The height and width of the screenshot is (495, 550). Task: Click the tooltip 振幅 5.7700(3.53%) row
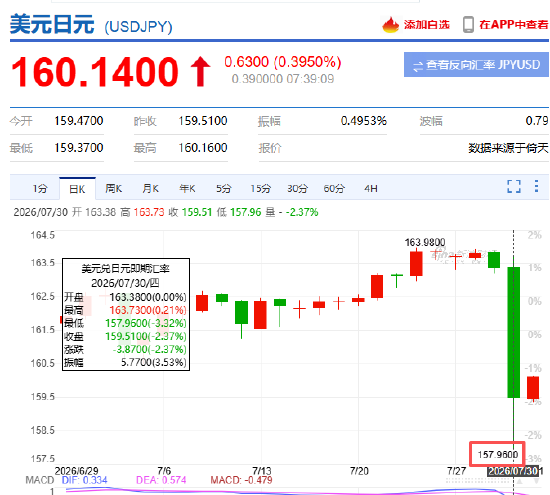[x=125, y=362]
